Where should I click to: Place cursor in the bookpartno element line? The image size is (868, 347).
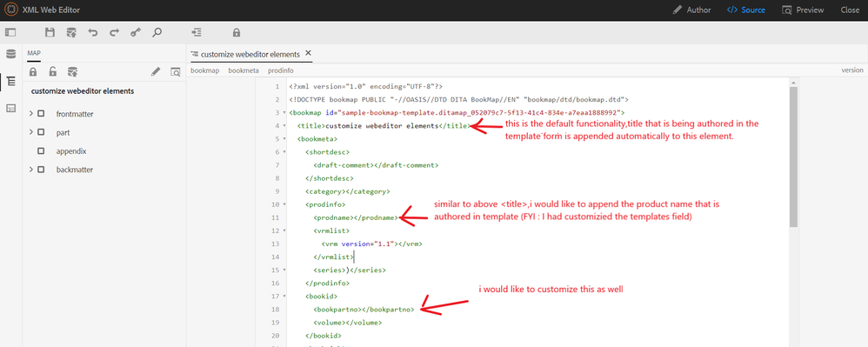point(364,310)
